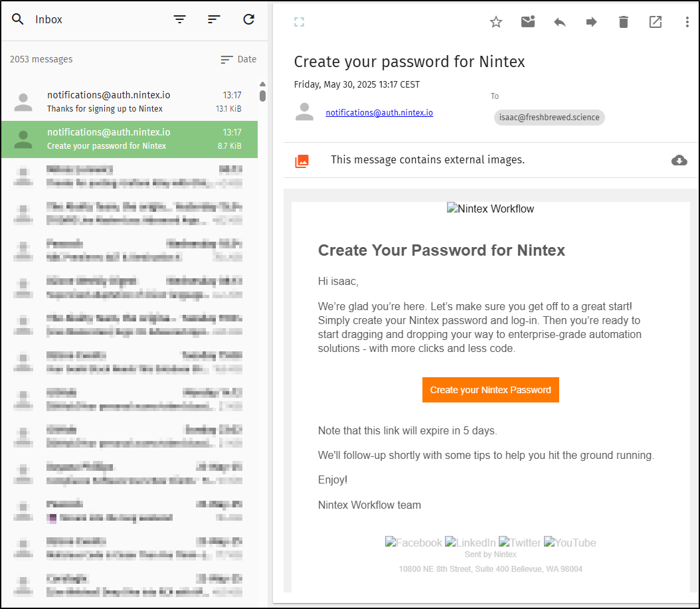
Task: Click the Twitter footer link
Action: (519, 543)
